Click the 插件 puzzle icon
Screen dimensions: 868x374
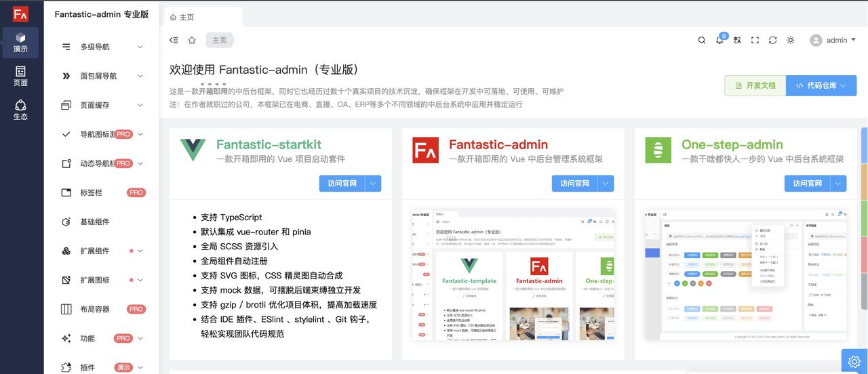point(66,367)
